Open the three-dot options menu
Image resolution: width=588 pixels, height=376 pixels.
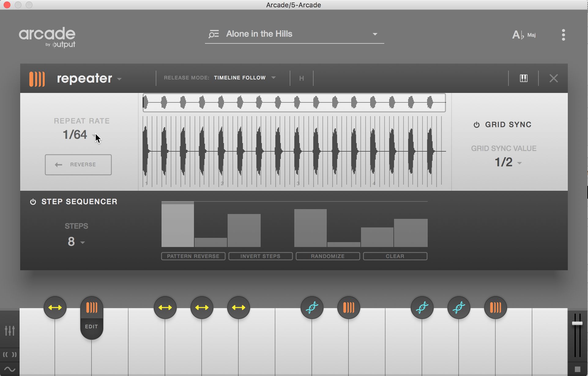pos(563,35)
